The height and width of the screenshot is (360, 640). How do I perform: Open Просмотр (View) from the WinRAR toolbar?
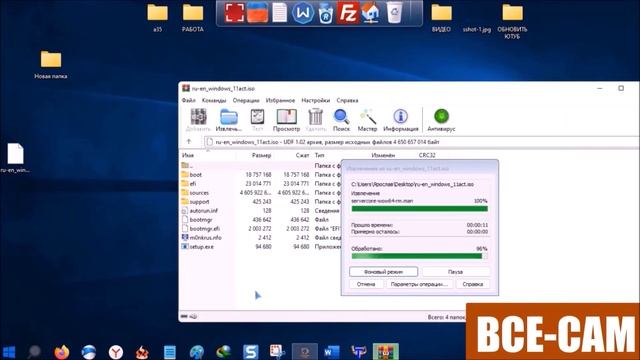[286, 120]
